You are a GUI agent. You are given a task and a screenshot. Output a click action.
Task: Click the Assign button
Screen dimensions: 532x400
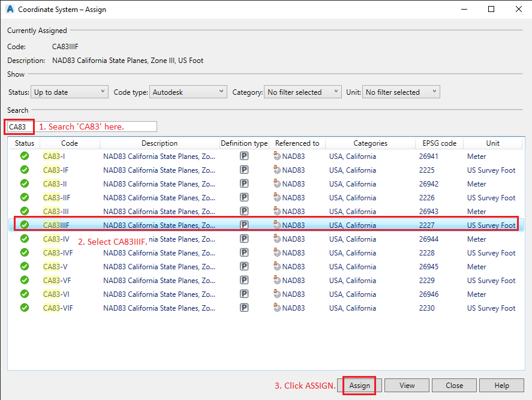point(360,386)
